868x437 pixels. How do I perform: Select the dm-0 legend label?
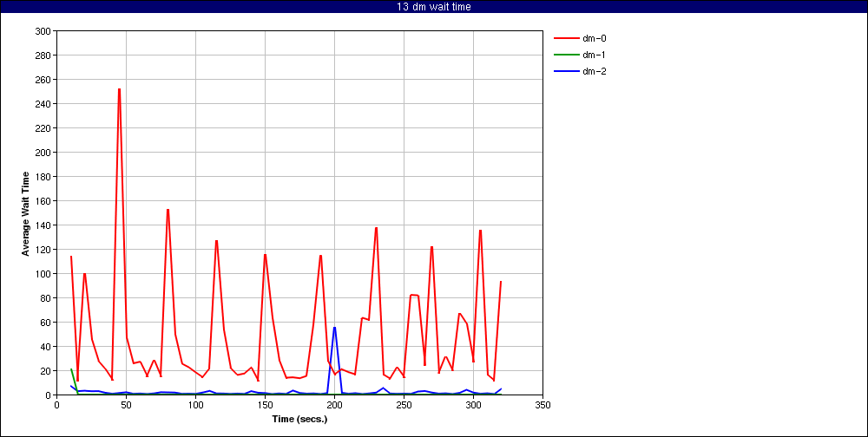tap(594, 38)
